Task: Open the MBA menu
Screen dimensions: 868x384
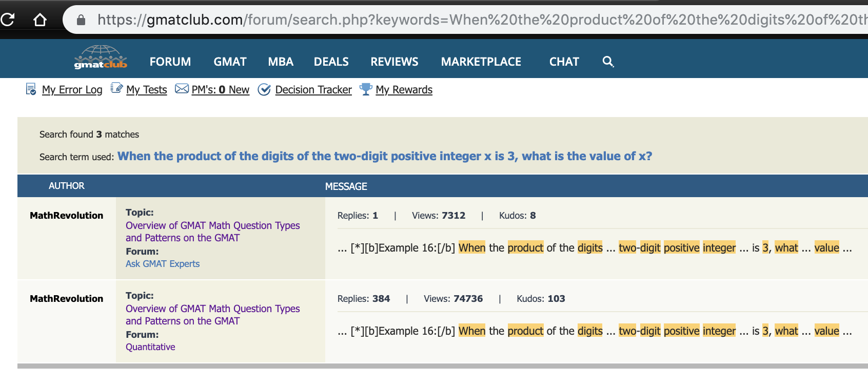Action: 281,62
